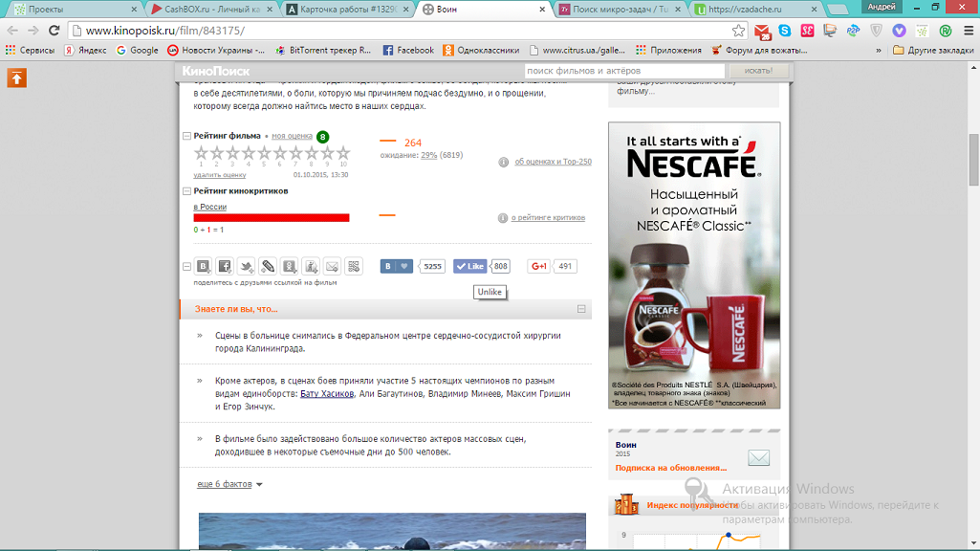This screenshot has height=551, width=980.
Task: Click the sixth share icon with figure
Action: tap(311, 267)
